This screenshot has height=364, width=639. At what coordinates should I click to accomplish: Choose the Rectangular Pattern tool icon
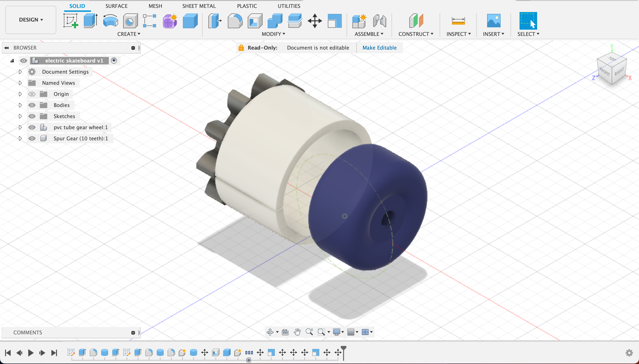tap(149, 21)
